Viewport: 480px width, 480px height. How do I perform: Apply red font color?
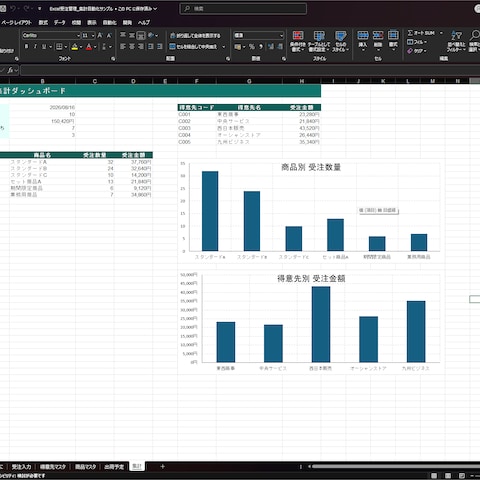tap(89, 47)
